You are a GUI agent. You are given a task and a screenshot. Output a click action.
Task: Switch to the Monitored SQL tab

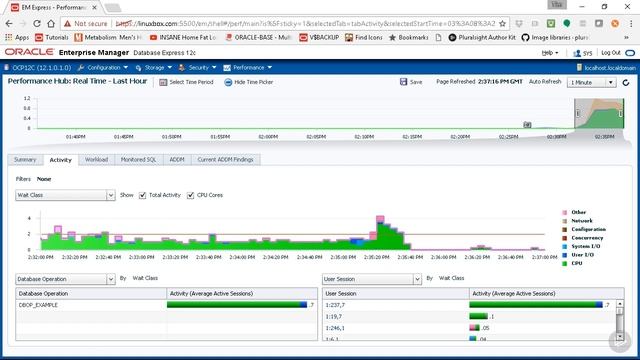pyautogui.click(x=138, y=160)
